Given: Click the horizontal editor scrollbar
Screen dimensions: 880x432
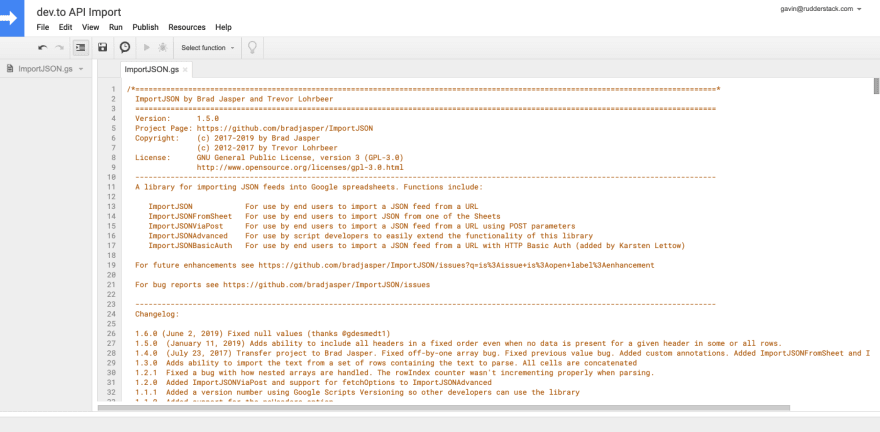Looking at the screenshot, I should [443, 408].
